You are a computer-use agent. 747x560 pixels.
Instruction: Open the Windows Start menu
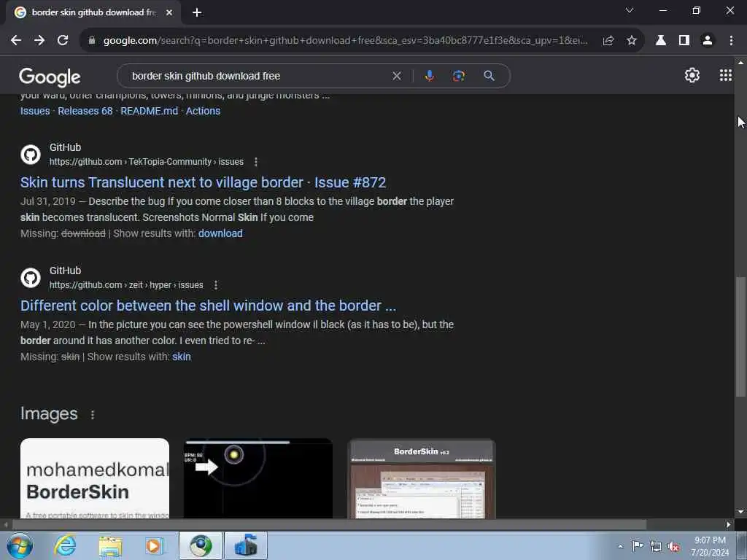tap(19, 545)
